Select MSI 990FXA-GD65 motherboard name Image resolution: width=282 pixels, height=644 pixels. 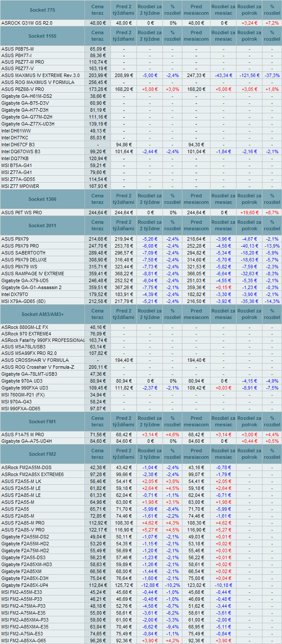coord(21,408)
